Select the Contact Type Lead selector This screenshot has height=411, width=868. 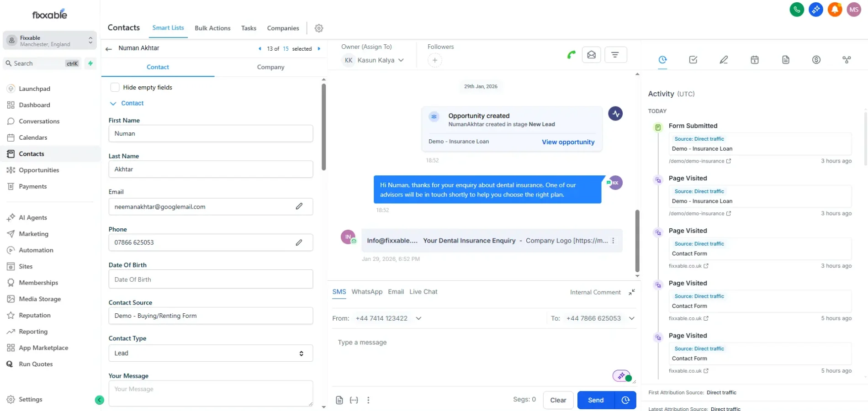click(210, 353)
